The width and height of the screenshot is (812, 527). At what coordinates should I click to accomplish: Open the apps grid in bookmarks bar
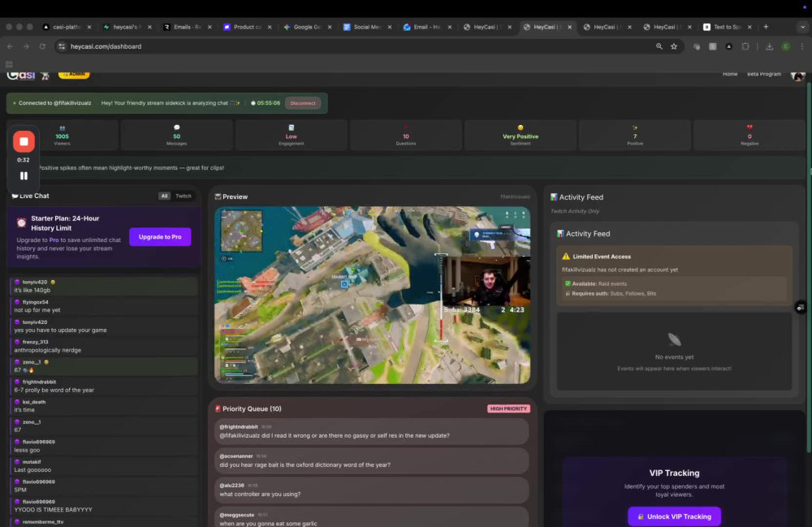9,64
